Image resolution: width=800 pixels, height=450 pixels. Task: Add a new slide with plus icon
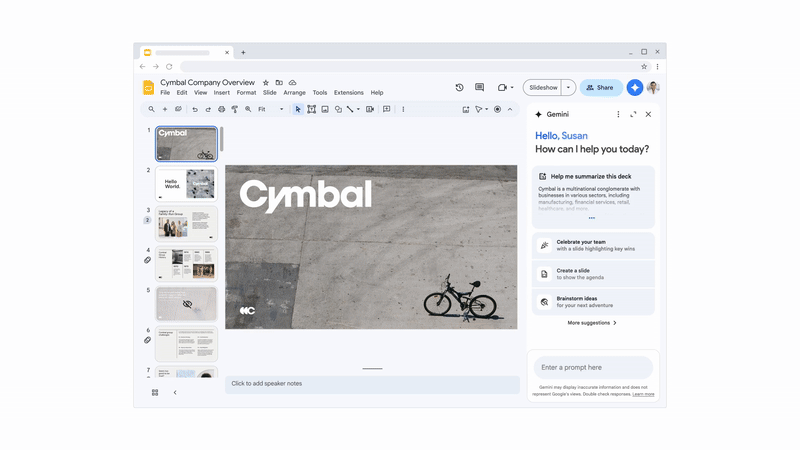(165, 109)
